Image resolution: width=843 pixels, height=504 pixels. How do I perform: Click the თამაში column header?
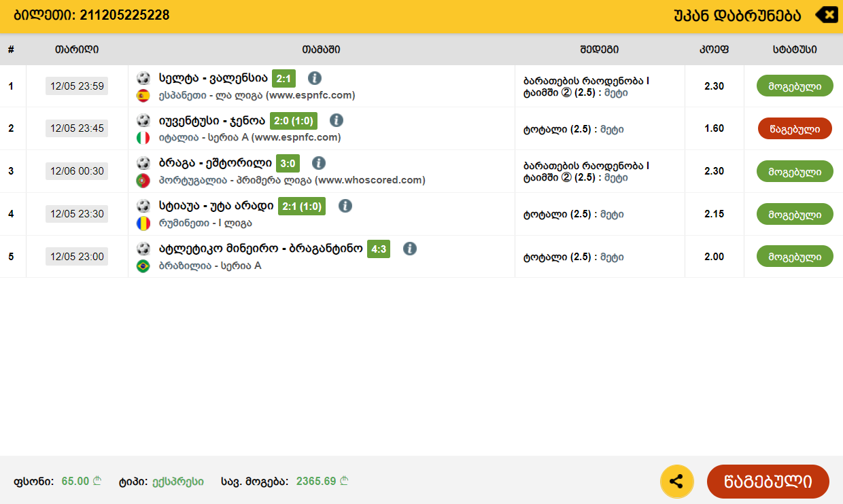pos(321,49)
